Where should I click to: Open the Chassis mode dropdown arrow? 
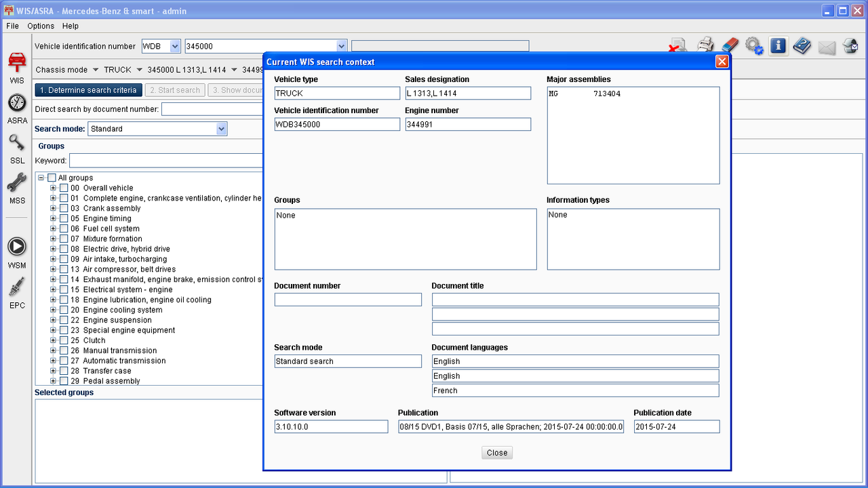click(x=96, y=70)
